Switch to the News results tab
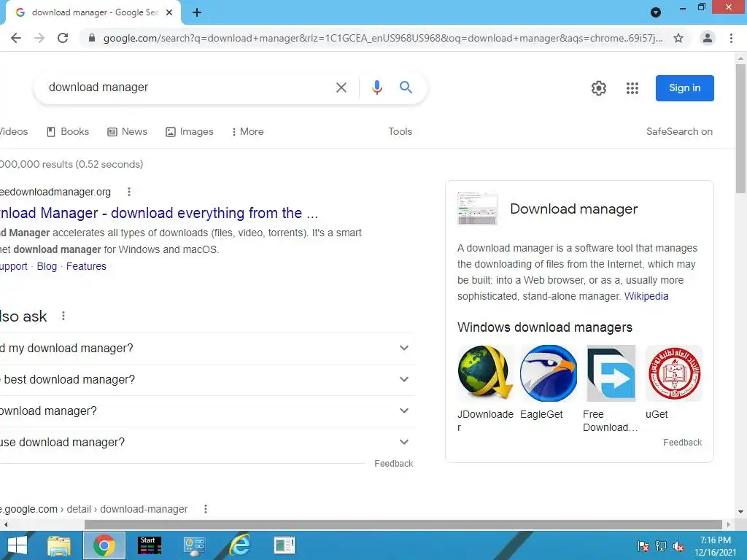The width and height of the screenshot is (747, 560). (127, 132)
